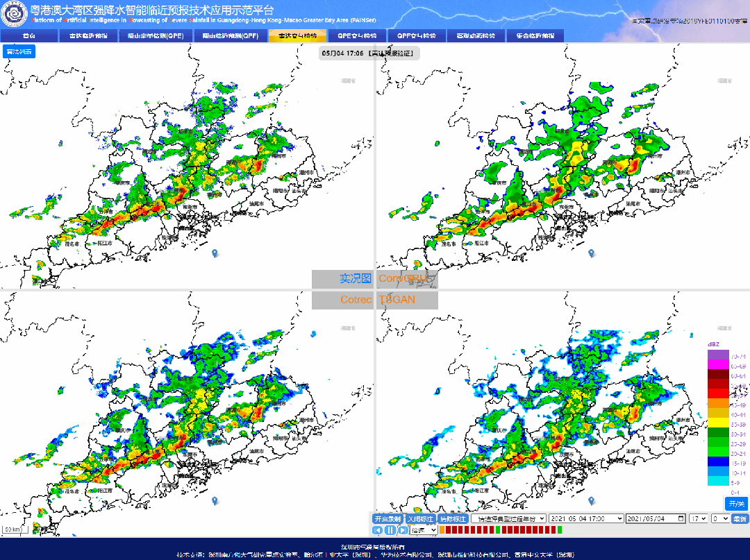This screenshot has width=750, height=560.
Task: Select the orange first timeline frame marker
Action: coord(442,530)
